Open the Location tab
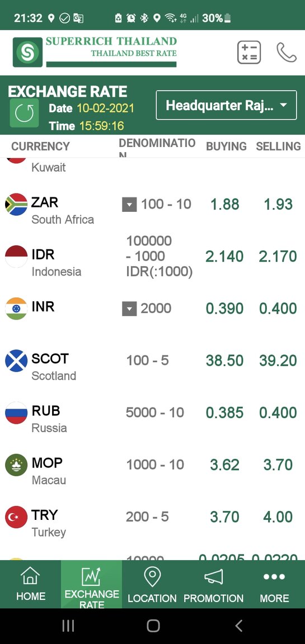The width and height of the screenshot is (305, 644). [152, 584]
